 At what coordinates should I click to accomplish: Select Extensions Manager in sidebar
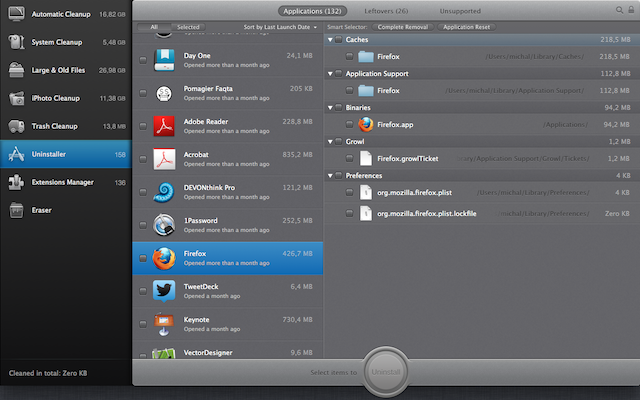(66, 182)
